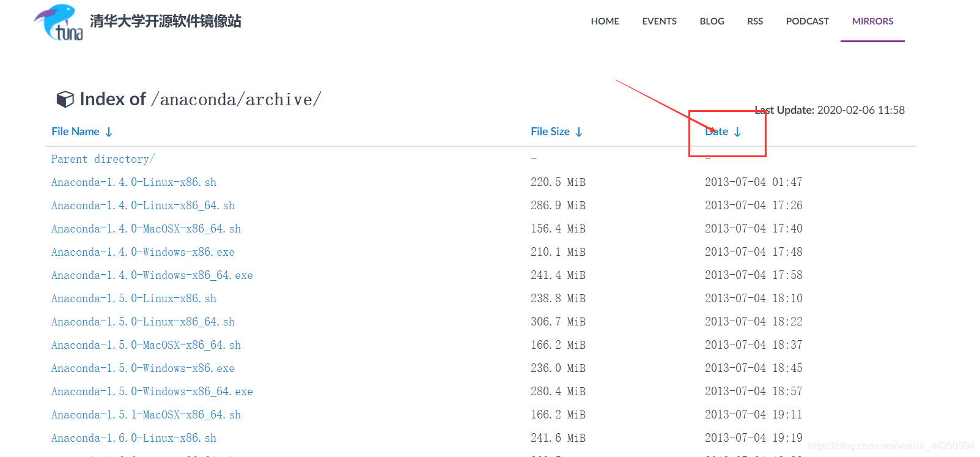Download Anaconda-1.4.0-Linux-x86.sh

[134, 182]
